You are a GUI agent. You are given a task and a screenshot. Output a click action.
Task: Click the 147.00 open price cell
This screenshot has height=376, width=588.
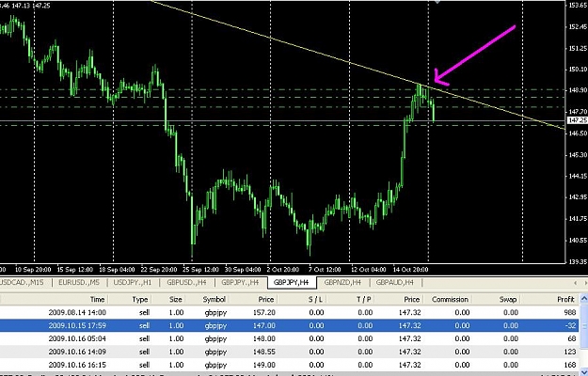coord(265,325)
